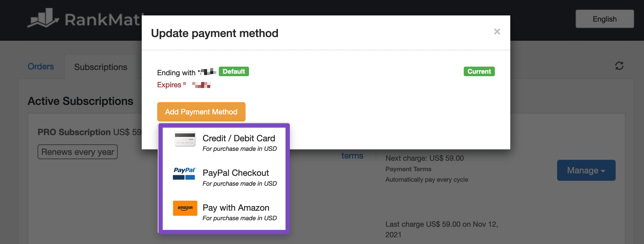The height and width of the screenshot is (244, 644).
Task: Select Pay with Amazon option
Action: pos(224,212)
